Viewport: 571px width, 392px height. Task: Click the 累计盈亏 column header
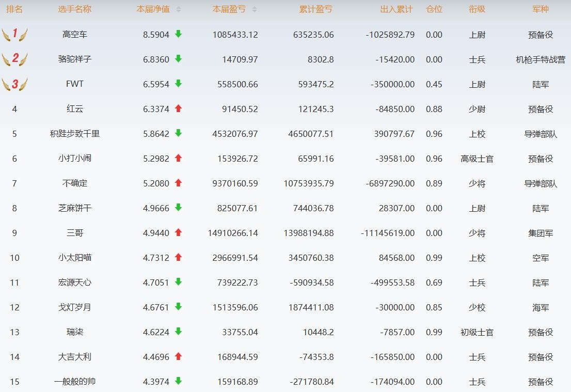pos(315,10)
